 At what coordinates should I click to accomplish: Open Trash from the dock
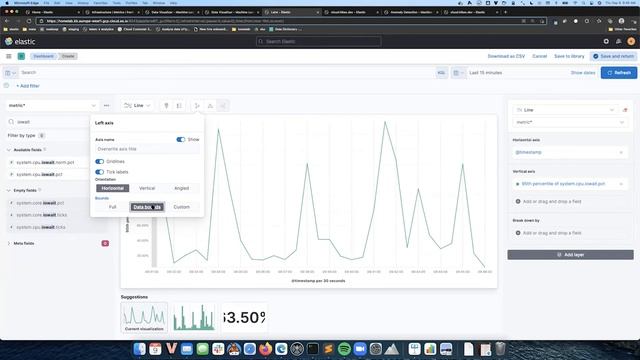click(500, 349)
